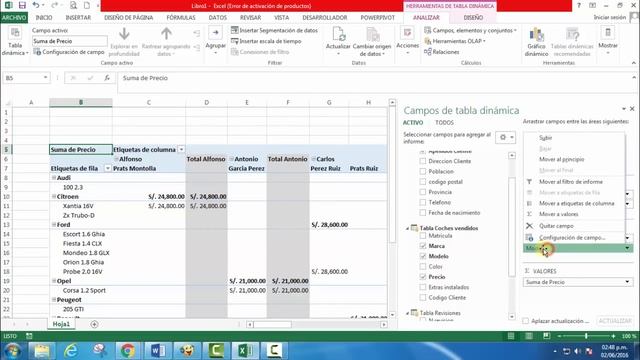Open the Name Box dropdown arrow
The height and width of the screenshot is (360, 640).
coord(45,78)
